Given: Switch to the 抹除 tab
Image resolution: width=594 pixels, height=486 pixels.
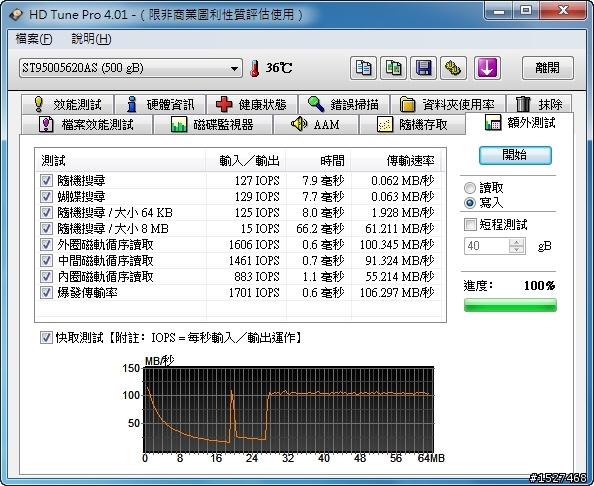Looking at the screenshot, I should [x=539, y=104].
